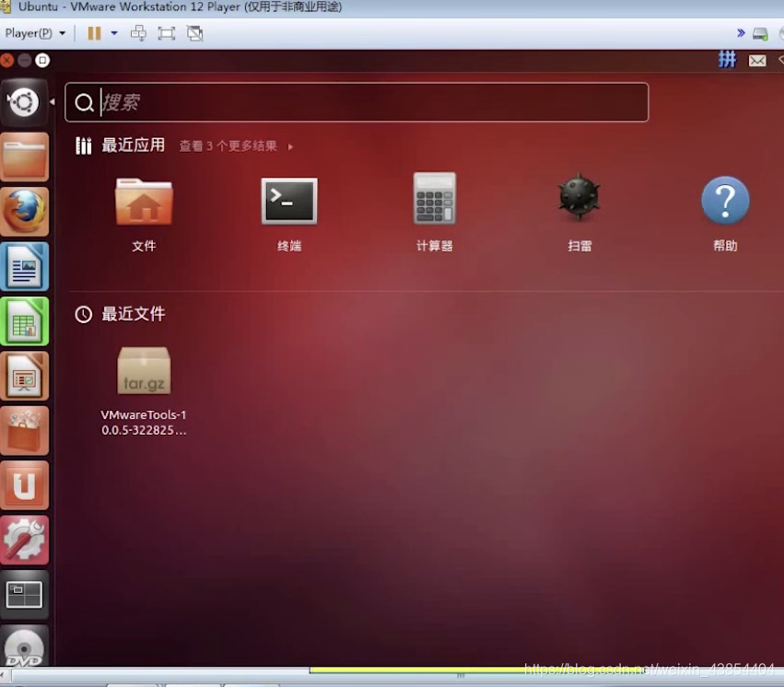Open Ubuntu One launcher icon
The height and width of the screenshot is (687, 784).
tap(25, 485)
